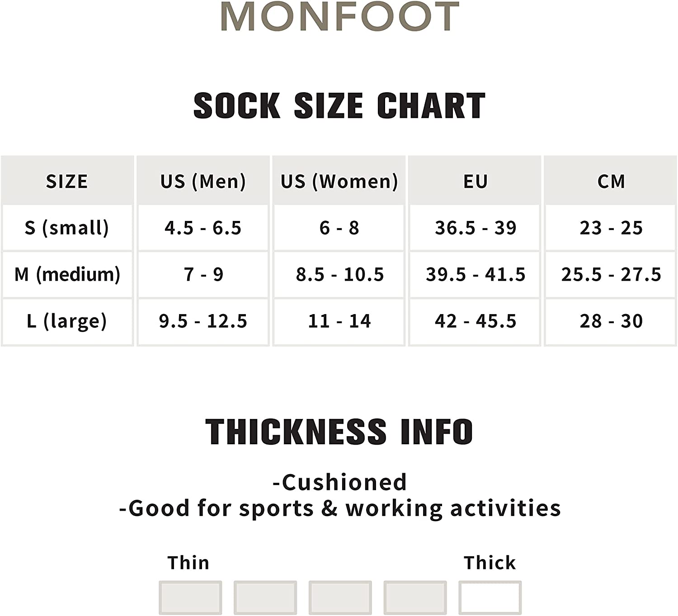Click the middle thickness level box
678x616 pixels.
pos(340,597)
